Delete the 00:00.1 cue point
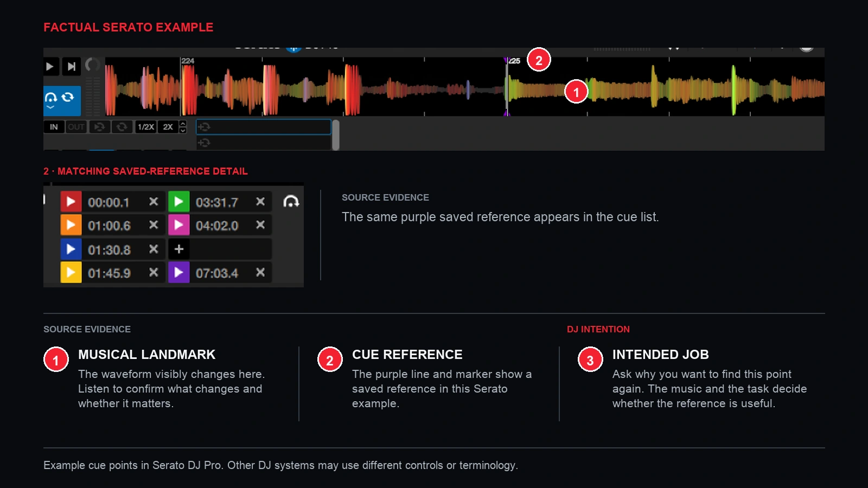 click(154, 202)
